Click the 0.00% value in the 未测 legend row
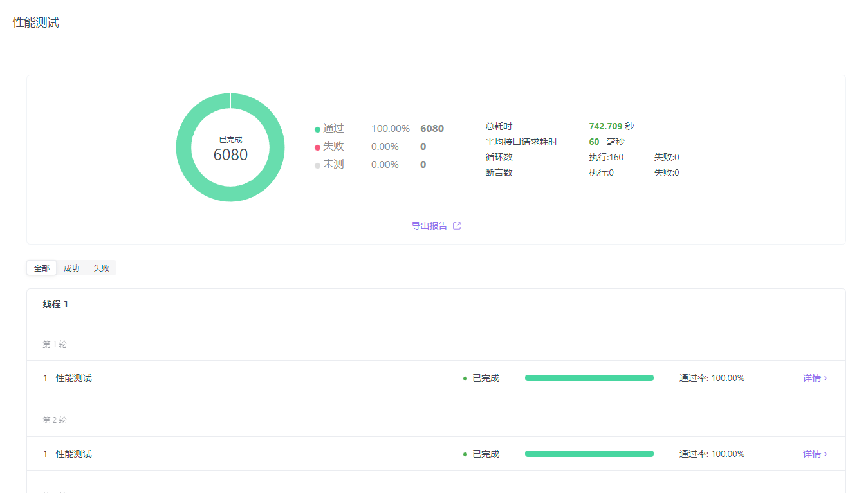 [x=385, y=165]
